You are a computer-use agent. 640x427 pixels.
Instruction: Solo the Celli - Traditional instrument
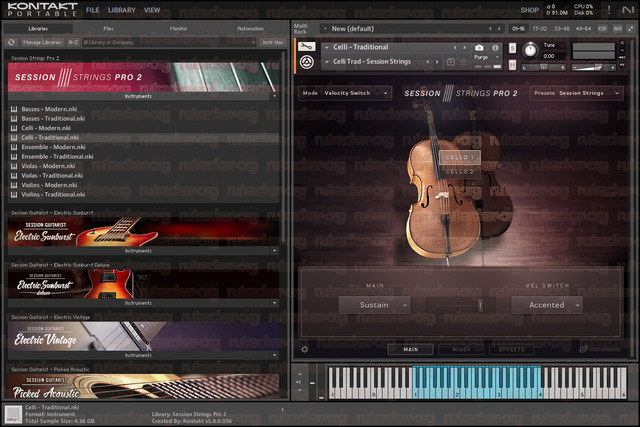tap(512, 48)
